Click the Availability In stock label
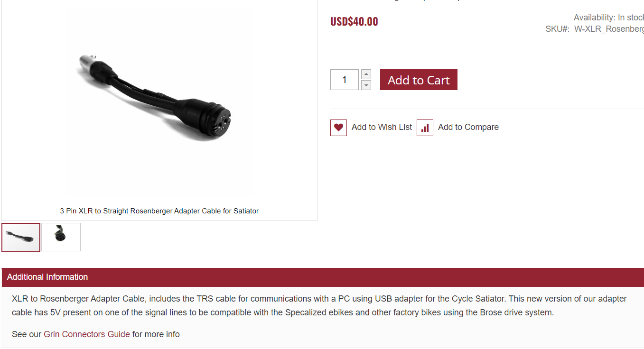Image resolution: width=644 pixels, height=349 pixels. tap(609, 18)
